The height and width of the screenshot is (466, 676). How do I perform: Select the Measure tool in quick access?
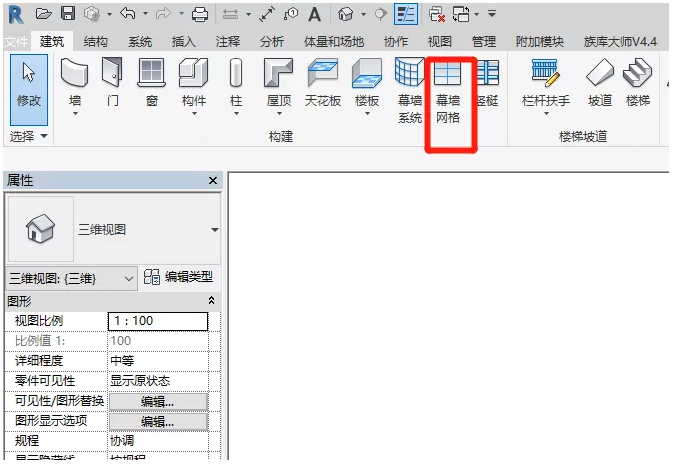[x=231, y=15]
